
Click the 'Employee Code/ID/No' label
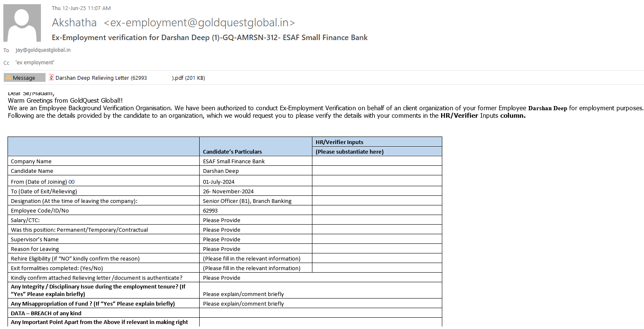click(x=40, y=210)
